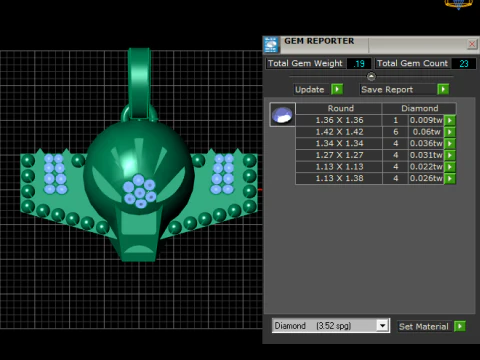Click green arrow on the 1.27 X 1.27 row
The width and height of the screenshot is (480, 360).
point(450,155)
